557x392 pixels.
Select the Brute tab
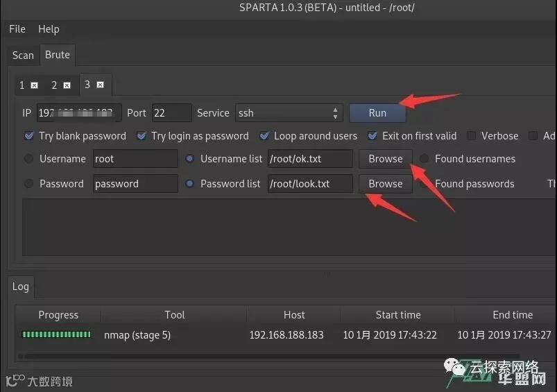(x=57, y=55)
